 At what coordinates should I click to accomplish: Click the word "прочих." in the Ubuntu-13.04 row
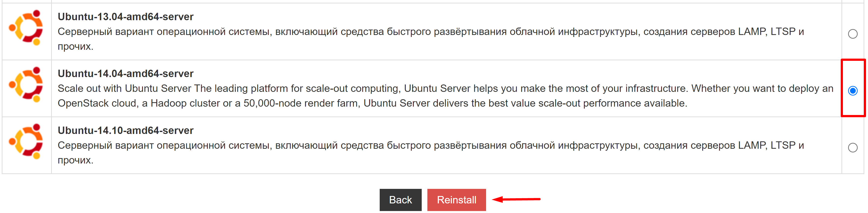coord(75,47)
